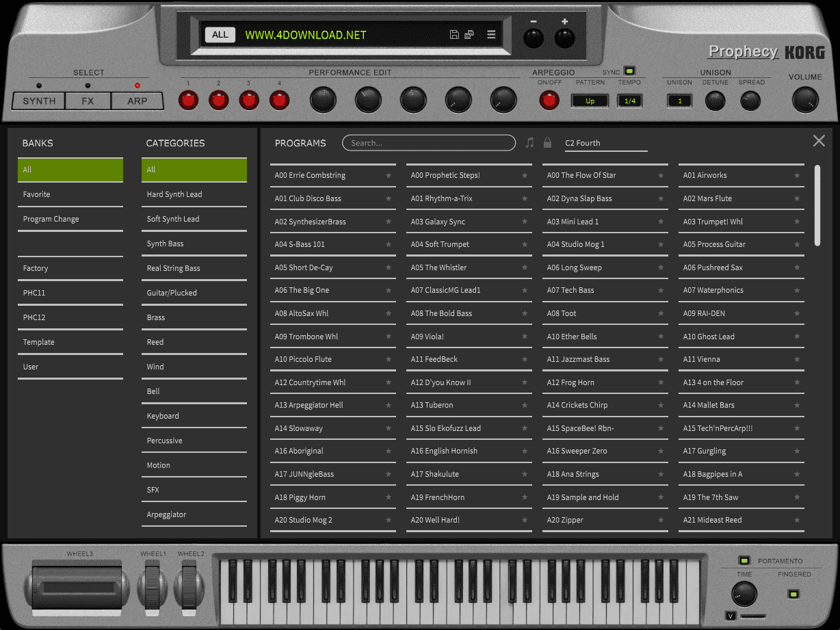
Task: Mark A03 Galaxy Sync as favorite
Action: pos(525,222)
